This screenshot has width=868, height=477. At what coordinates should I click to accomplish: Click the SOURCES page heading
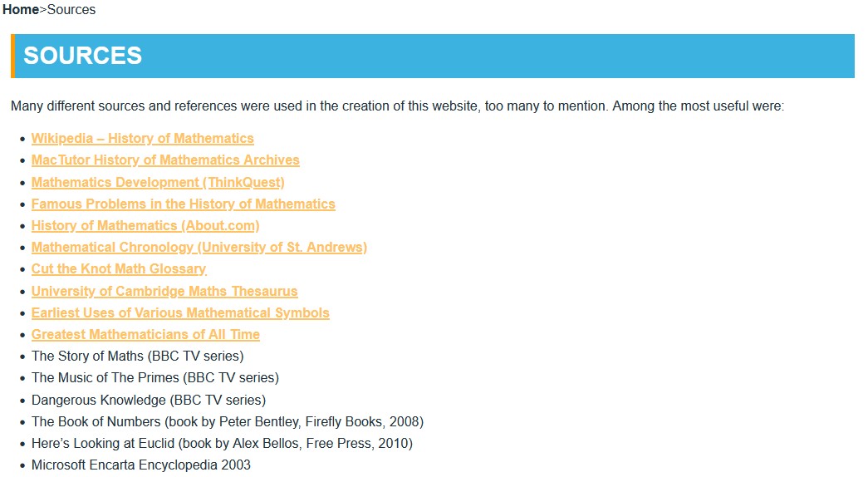pos(82,56)
